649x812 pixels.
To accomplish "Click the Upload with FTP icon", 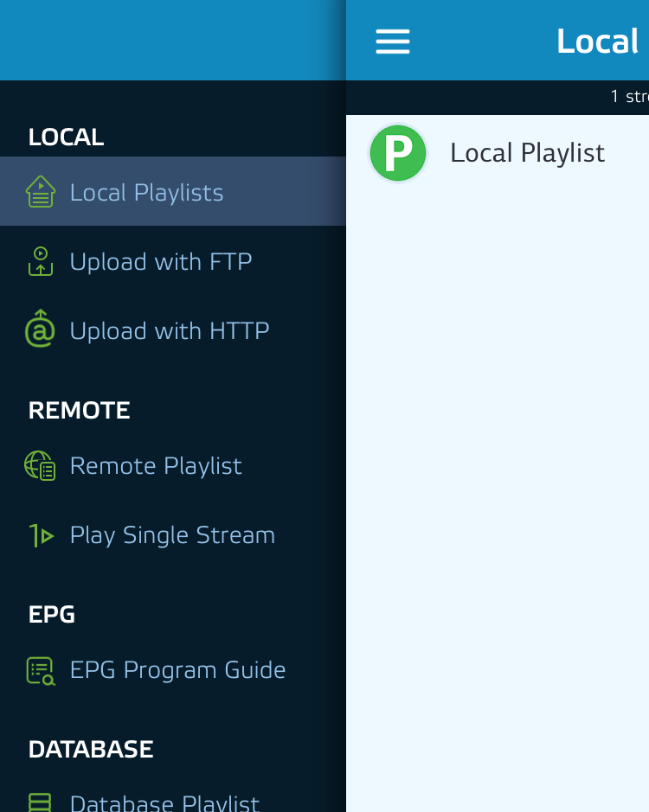I will [x=41, y=261].
